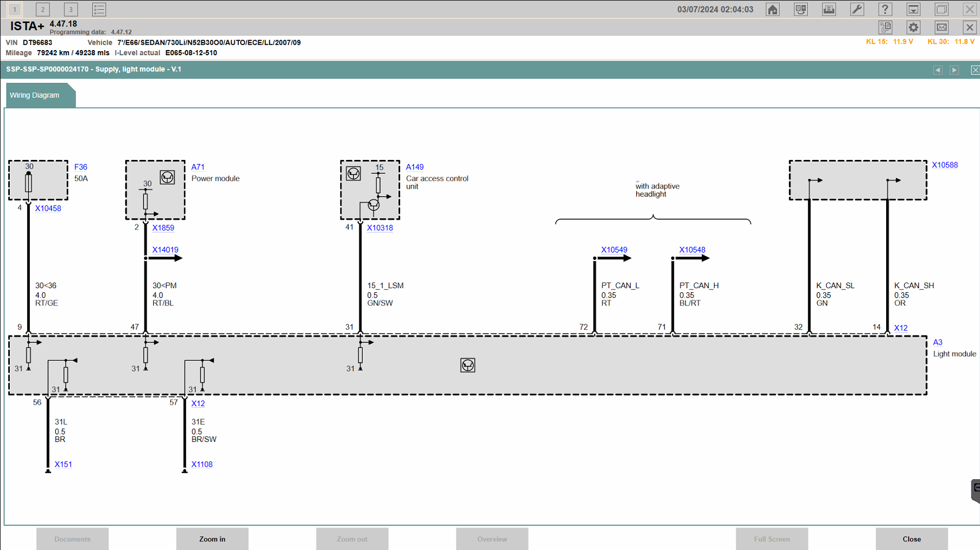
Task: Open connector X10549 link
Action: coord(614,250)
